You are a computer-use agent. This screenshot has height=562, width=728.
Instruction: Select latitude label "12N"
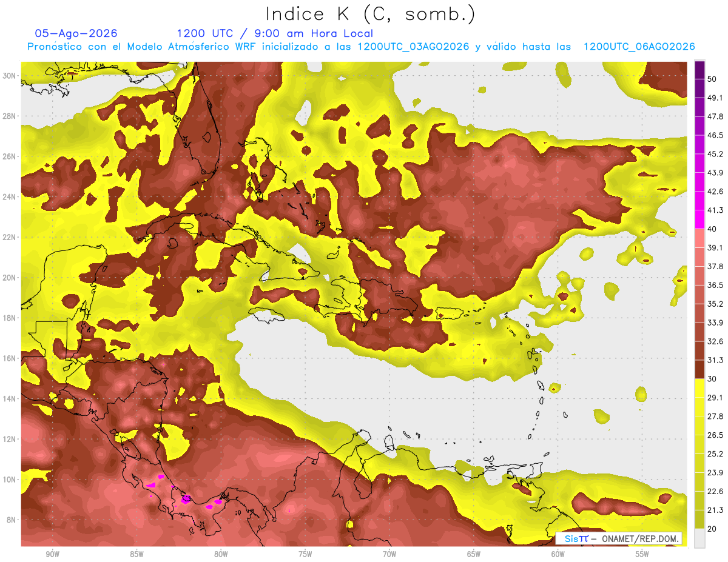pyautogui.click(x=10, y=439)
